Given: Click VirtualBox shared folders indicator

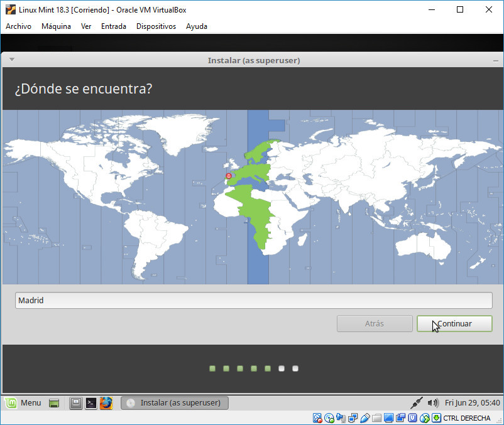Looking at the screenshot, I should (x=376, y=418).
